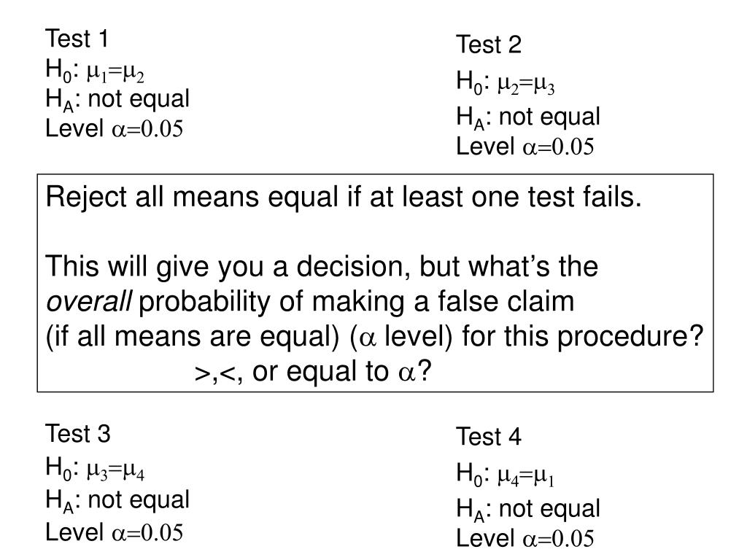Click Test 3 'HA: not equal' line

117,501
